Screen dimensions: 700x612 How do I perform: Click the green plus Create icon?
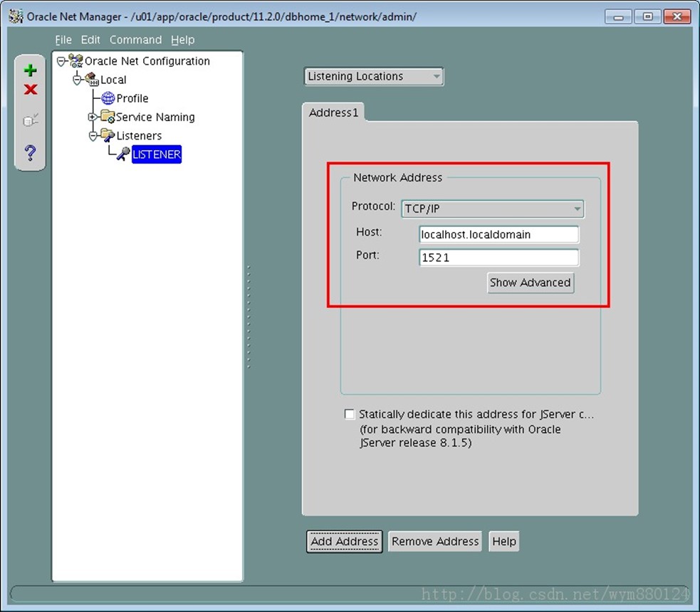point(30,70)
